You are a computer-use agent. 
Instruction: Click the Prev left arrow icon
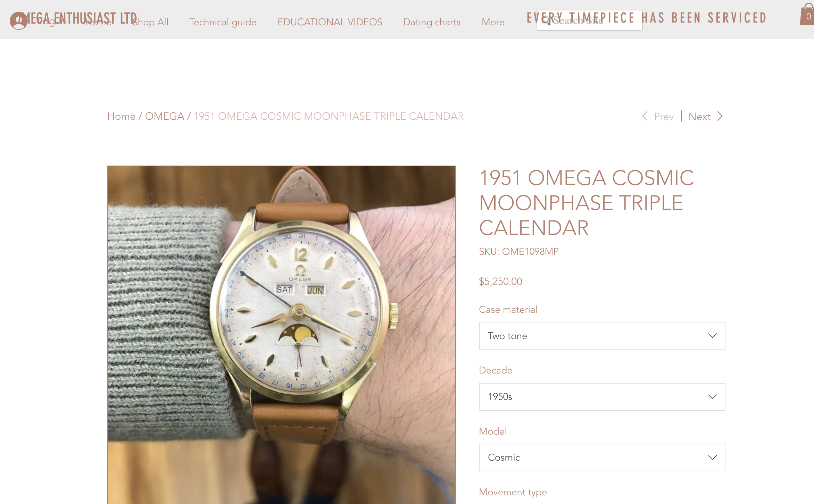pyautogui.click(x=645, y=116)
